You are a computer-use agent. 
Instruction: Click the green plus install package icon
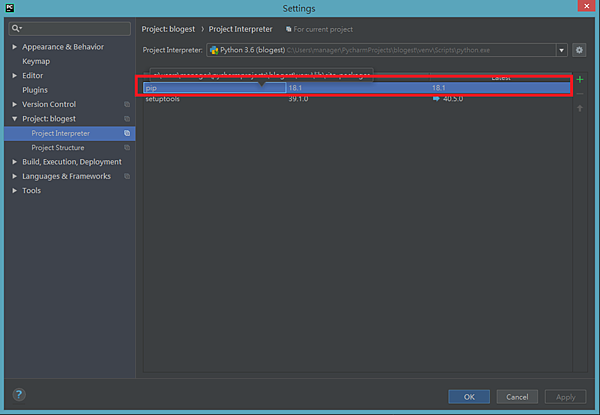pos(580,79)
